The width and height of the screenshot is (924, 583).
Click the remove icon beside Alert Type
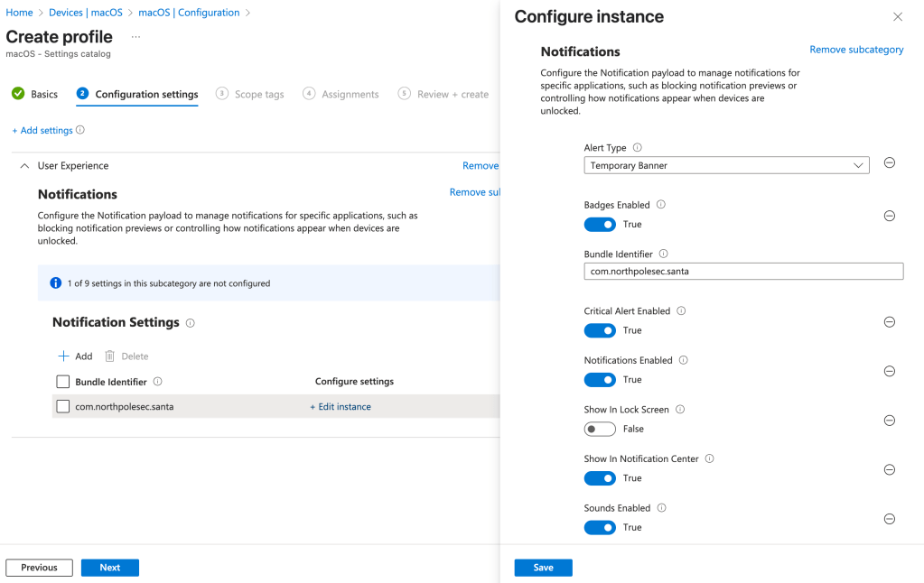tap(889, 163)
